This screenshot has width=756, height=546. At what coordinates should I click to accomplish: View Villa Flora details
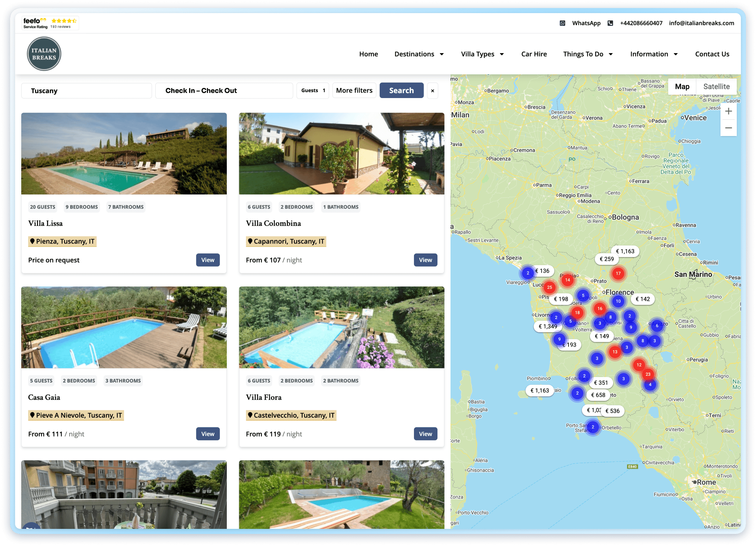pyautogui.click(x=425, y=434)
